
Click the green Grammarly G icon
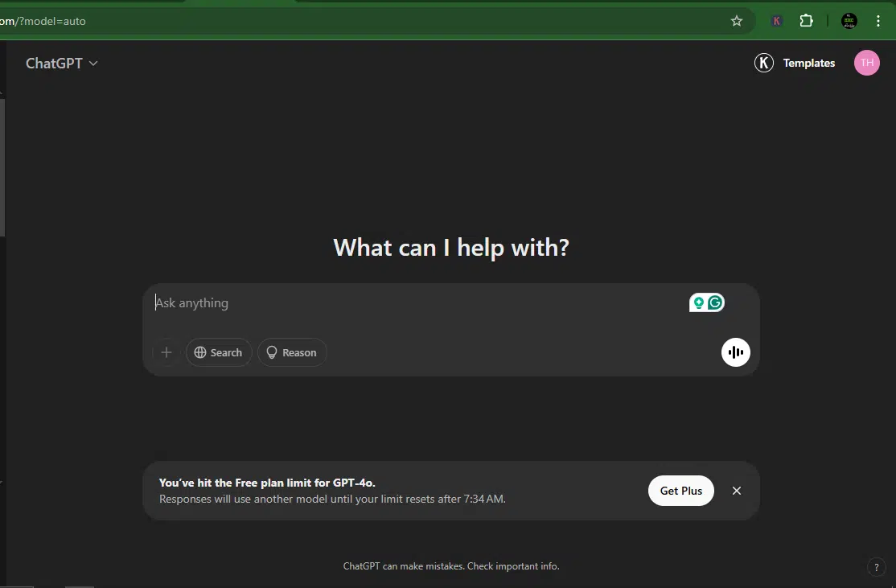[x=715, y=303]
